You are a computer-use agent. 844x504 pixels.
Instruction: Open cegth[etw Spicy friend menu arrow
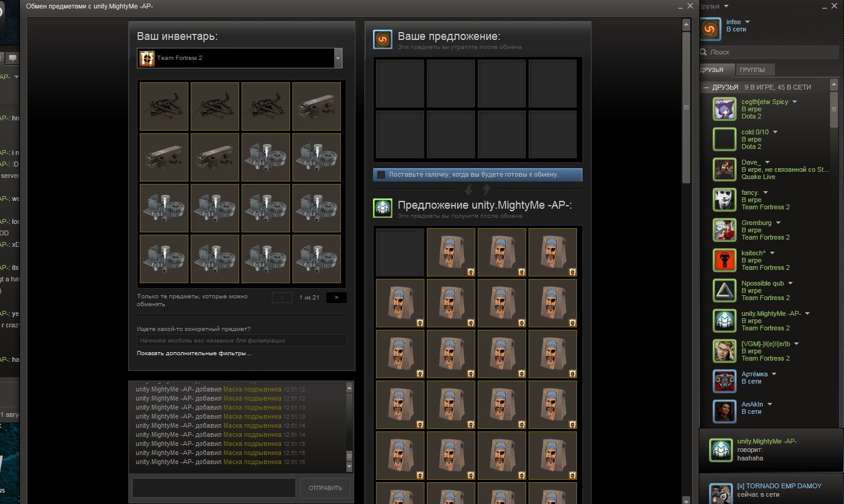click(795, 102)
